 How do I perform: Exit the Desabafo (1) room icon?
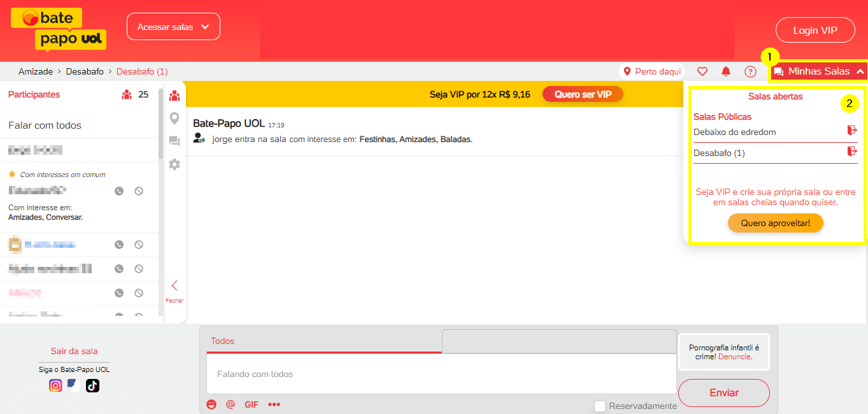[851, 152]
